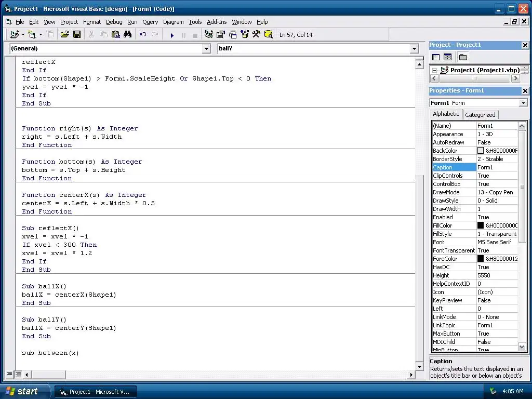Click the BackColor white color swatch
This screenshot has height=399, width=532.
click(x=481, y=150)
